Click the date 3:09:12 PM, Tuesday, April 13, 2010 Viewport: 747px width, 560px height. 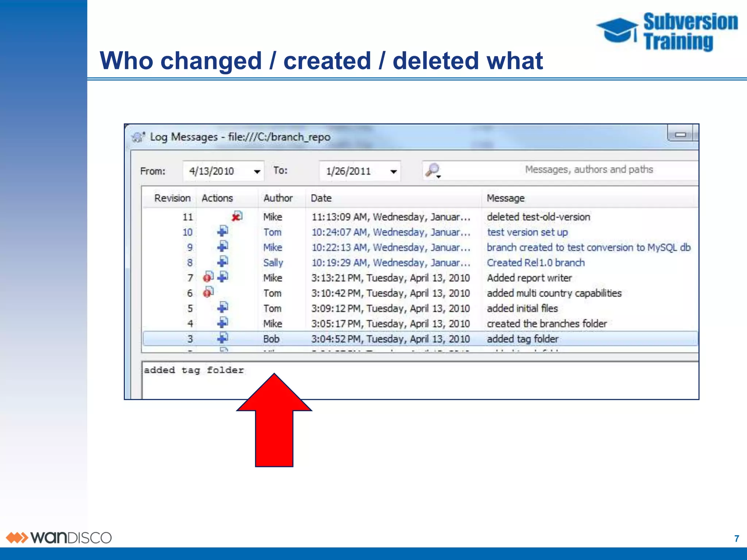tap(391, 308)
